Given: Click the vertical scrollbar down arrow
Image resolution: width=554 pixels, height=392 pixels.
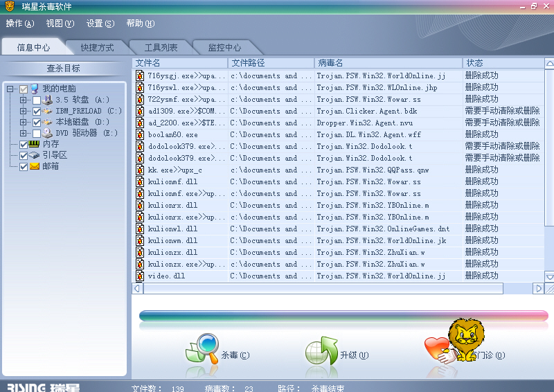Looking at the screenshot, I should [549, 276].
